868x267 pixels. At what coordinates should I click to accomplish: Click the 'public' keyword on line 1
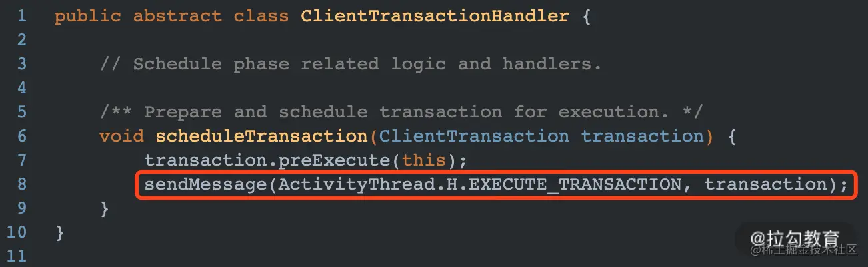pyautogui.click(x=88, y=16)
